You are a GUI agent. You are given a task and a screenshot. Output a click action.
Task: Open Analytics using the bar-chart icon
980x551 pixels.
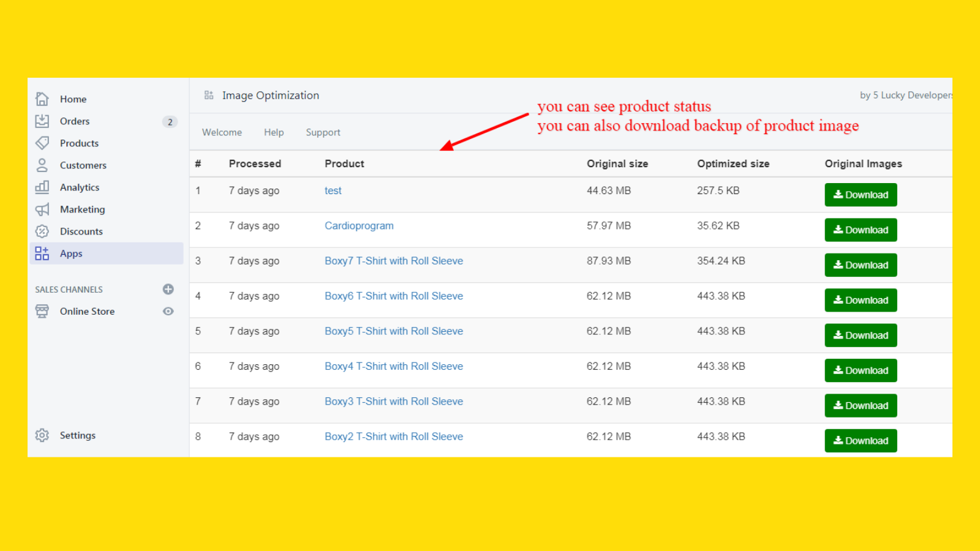[42, 187]
